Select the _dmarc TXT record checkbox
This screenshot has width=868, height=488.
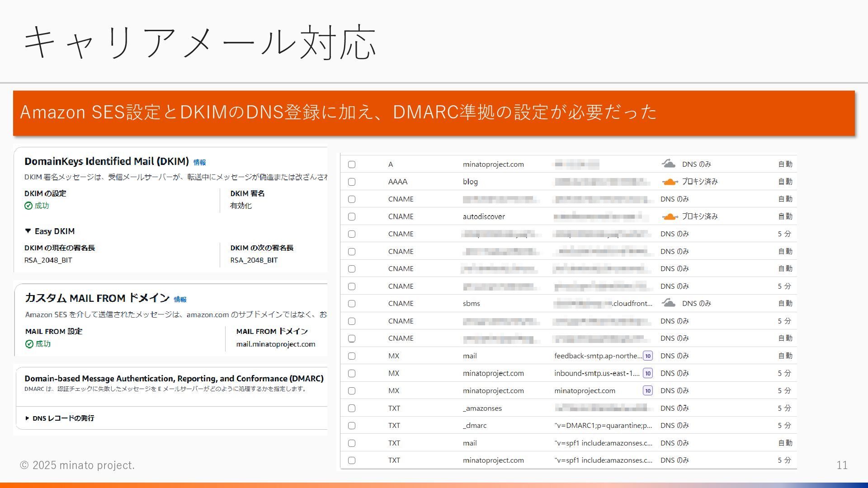click(352, 426)
